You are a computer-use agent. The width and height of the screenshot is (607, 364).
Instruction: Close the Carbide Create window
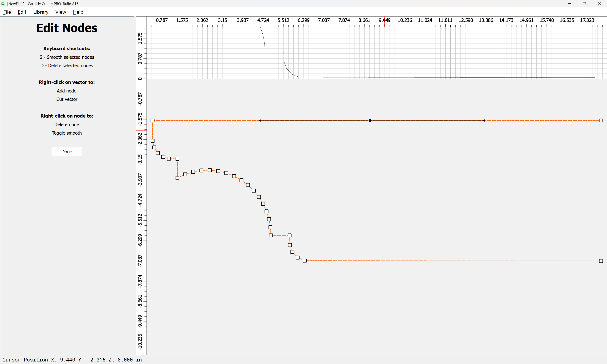click(599, 3)
